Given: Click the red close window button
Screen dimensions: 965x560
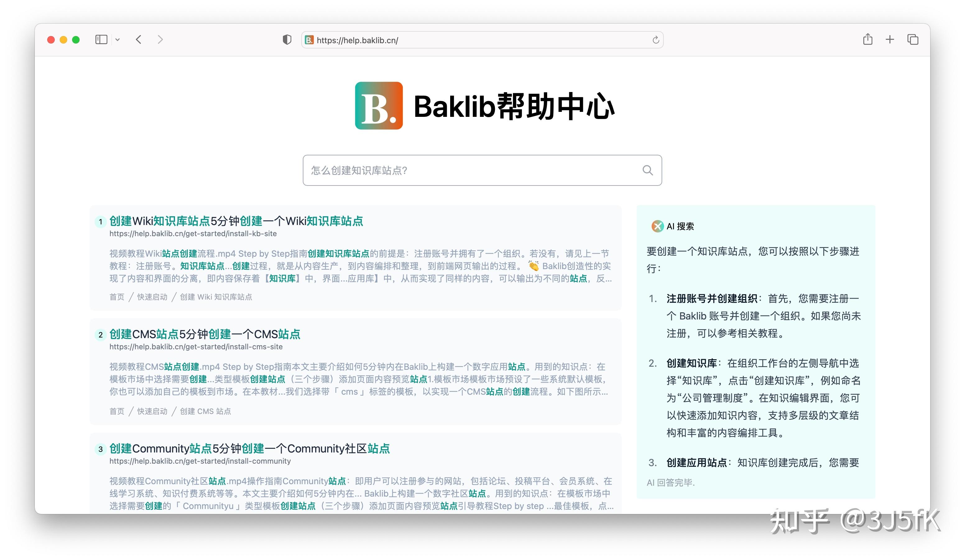Looking at the screenshot, I should [51, 40].
